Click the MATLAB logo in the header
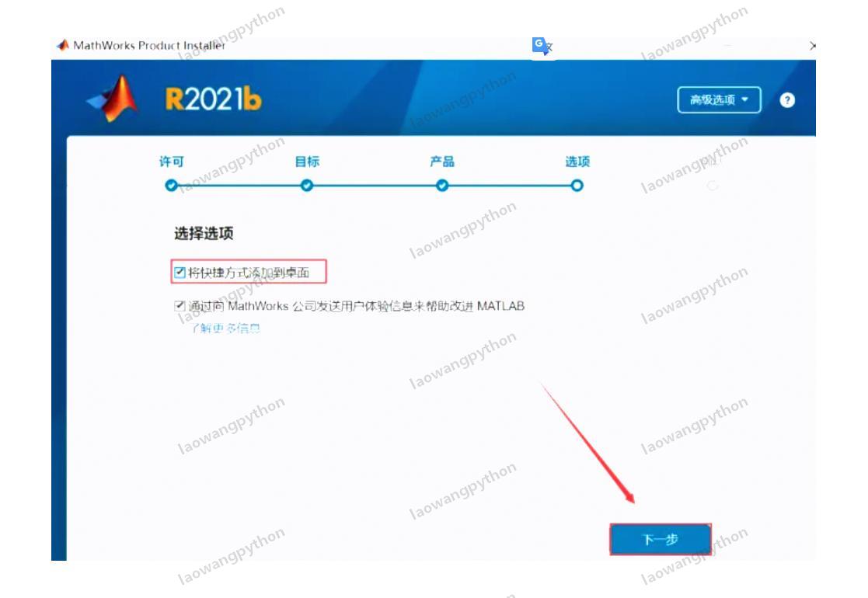 click(113, 99)
